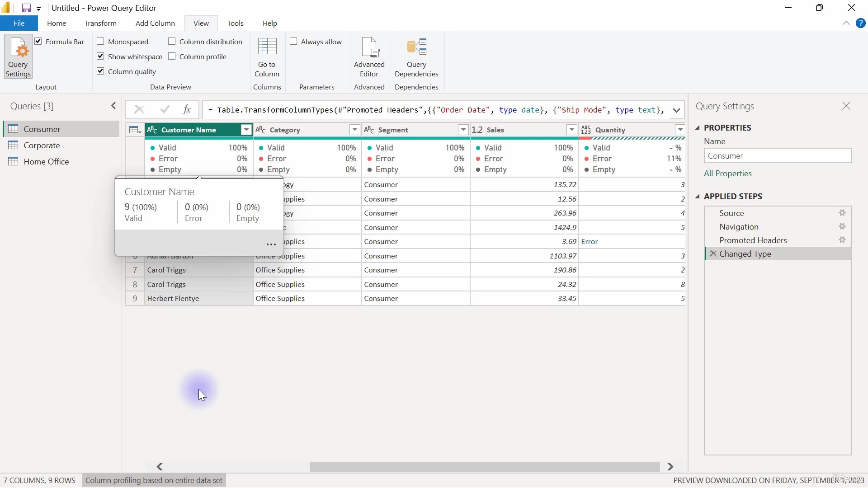
Task: Open the Advanced Editor
Action: (x=369, y=57)
